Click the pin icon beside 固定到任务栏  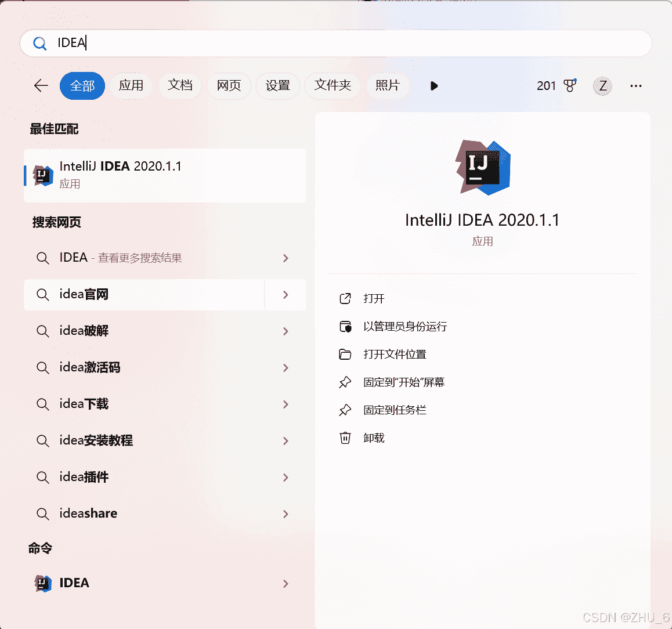pos(345,410)
